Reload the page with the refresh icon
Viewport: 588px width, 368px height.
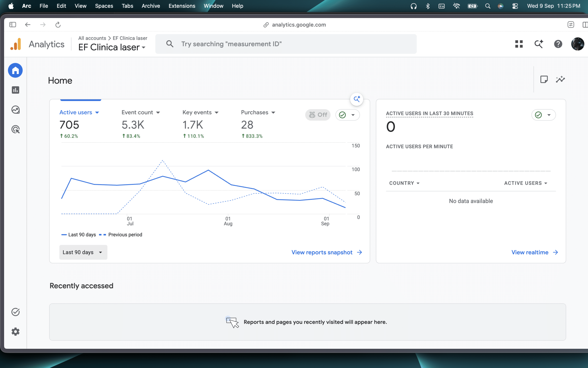(x=58, y=25)
